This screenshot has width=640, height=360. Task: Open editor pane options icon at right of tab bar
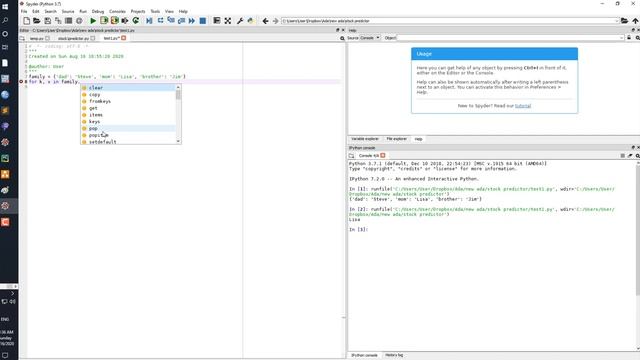(x=342, y=38)
